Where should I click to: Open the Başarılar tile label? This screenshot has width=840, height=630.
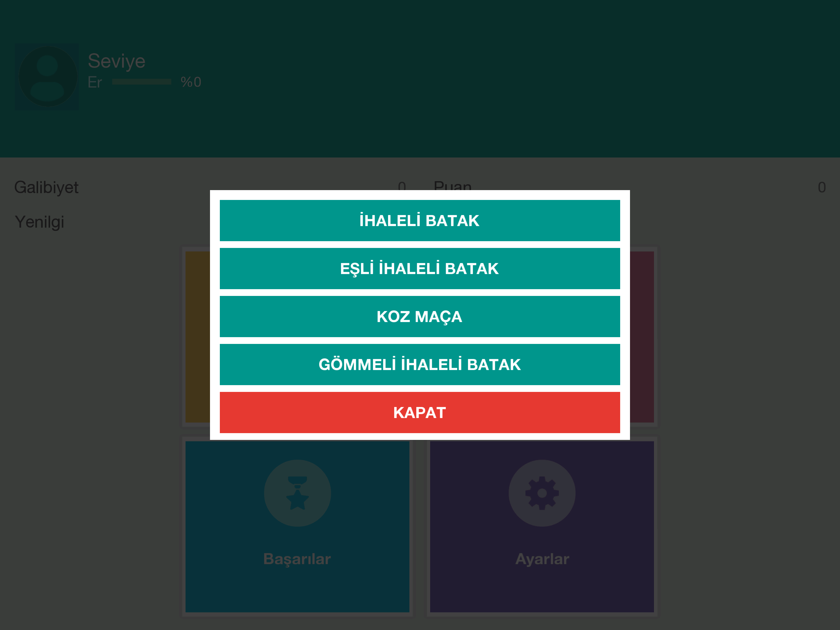pos(297,559)
